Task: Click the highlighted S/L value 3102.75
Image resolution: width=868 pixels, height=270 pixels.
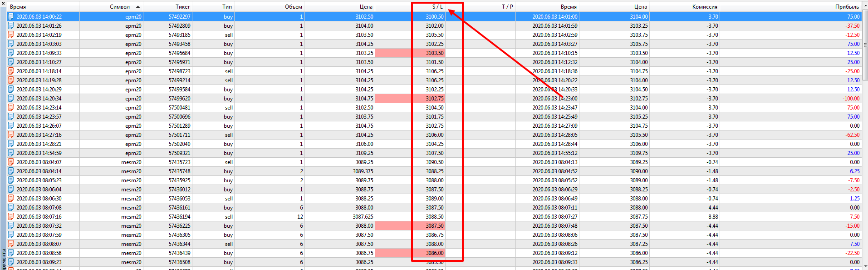Action: tap(434, 99)
